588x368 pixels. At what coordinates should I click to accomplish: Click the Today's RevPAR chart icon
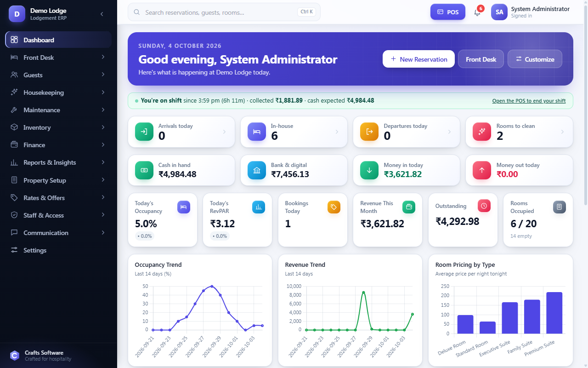pos(259,207)
